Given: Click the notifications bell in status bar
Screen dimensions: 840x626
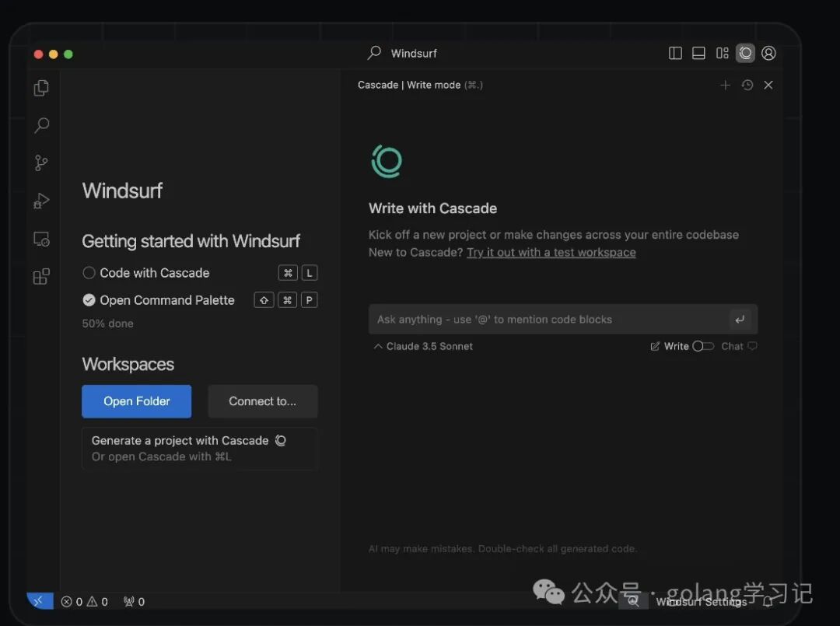Looking at the screenshot, I should pos(768,602).
